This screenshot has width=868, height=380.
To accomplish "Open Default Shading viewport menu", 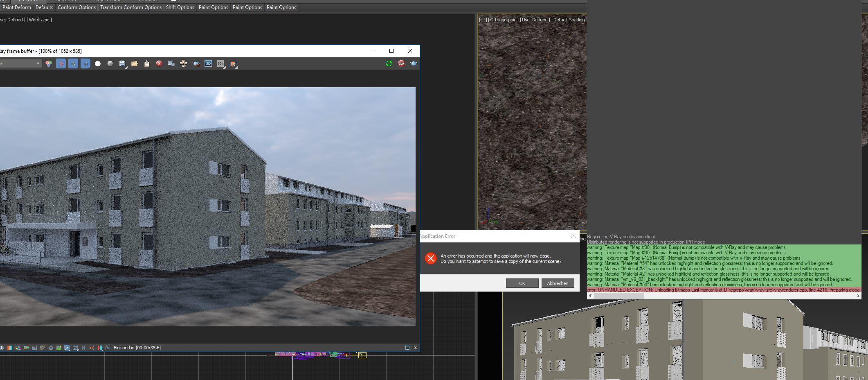I will [569, 20].
